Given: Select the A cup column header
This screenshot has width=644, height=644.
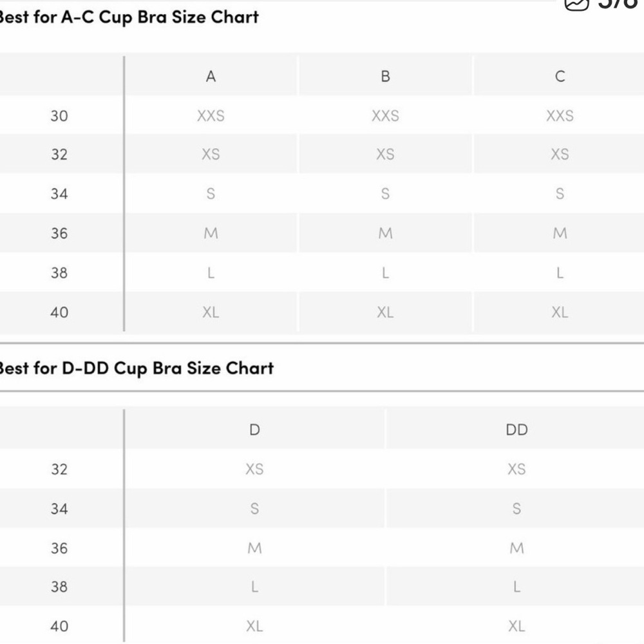Looking at the screenshot, I should pyautogui.click(x=211, y=77).
